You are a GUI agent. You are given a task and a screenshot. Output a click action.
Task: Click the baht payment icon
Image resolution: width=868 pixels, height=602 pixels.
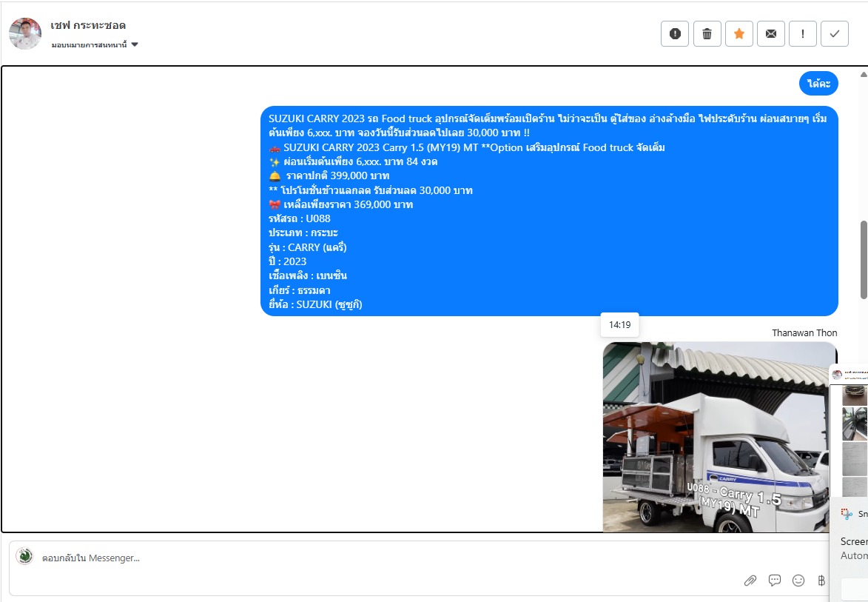coord(821,580)
